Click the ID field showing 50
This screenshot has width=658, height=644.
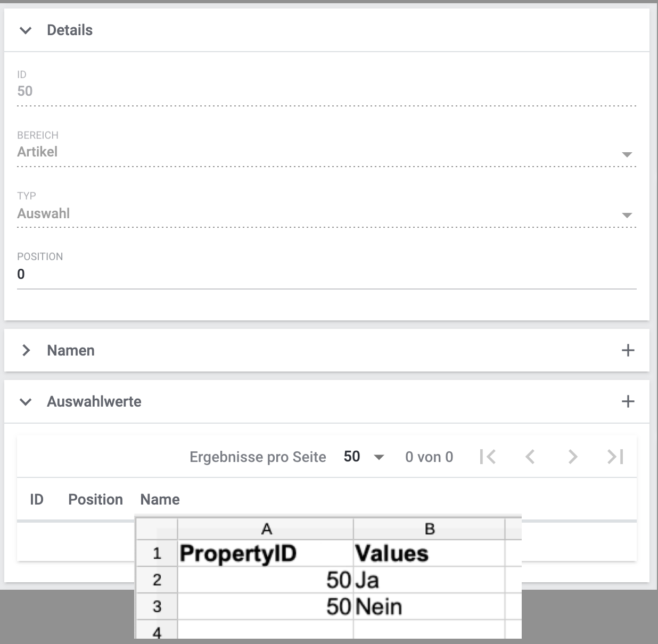tap(326, 92)
